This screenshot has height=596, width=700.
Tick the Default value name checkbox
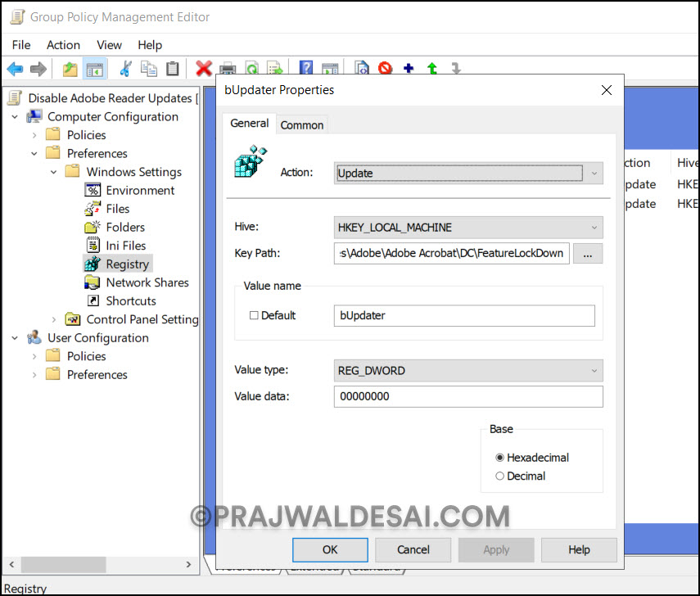pyautogui.click(x=254, y=316)
